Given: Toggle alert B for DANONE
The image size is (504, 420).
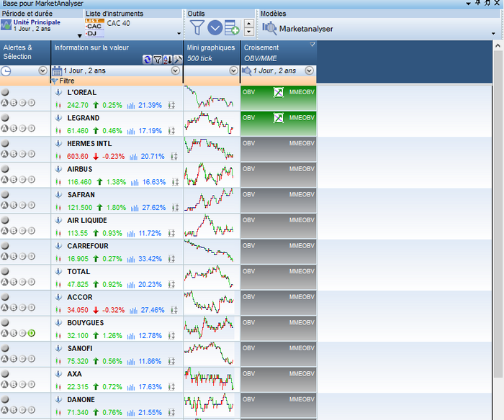Looking at the screenshot, I should click(x=13, y=410).
